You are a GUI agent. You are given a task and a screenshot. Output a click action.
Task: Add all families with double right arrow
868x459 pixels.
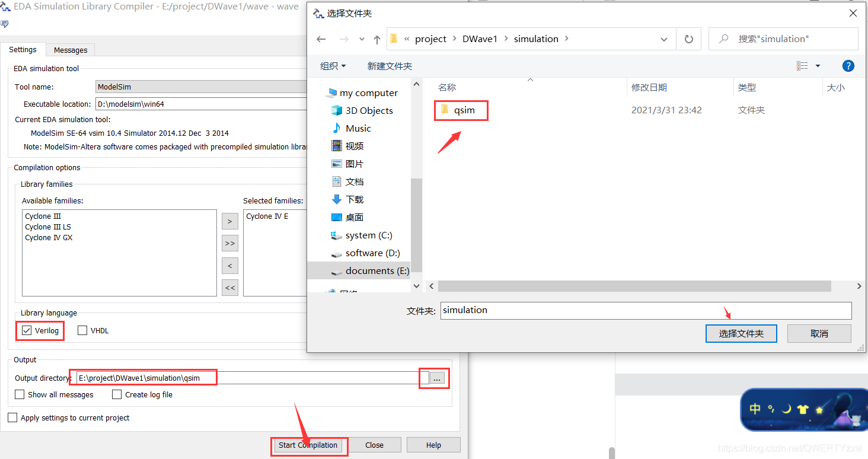[230, 243]
